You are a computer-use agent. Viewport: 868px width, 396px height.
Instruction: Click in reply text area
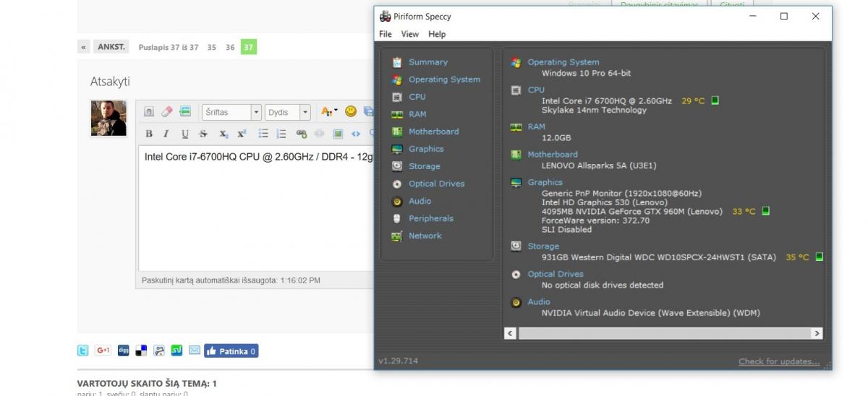pos(256,208)
